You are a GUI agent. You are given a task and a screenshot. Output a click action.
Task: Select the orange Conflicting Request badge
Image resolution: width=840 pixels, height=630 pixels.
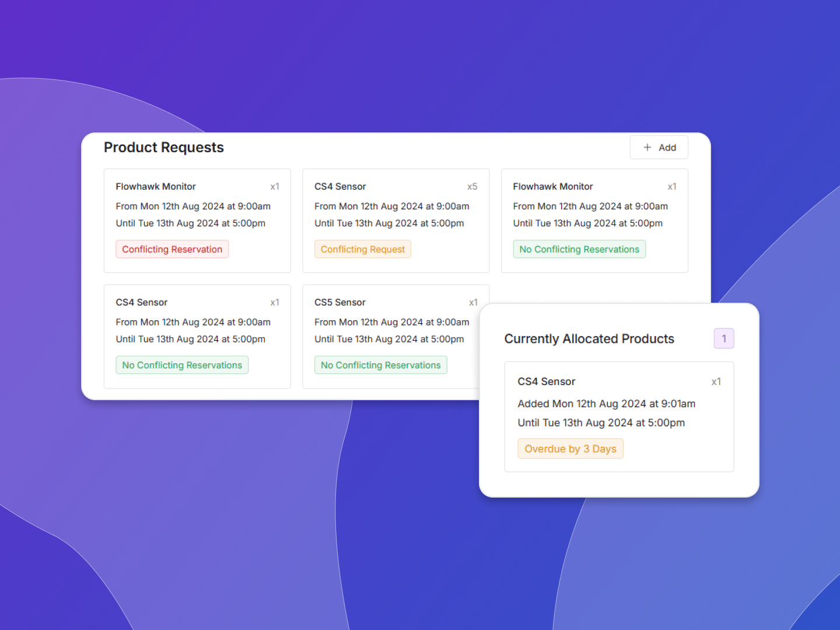pyautogui.click(x=362, y=249)
